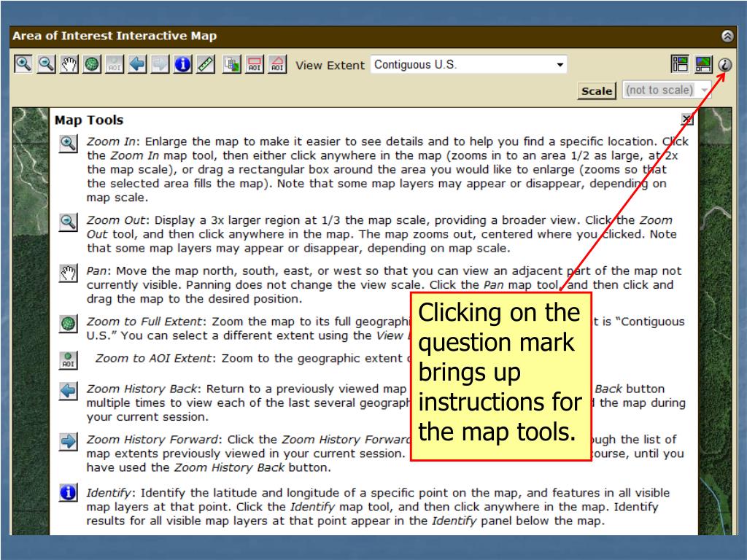Click Pan hand icon in Map Tools list
Screen dimensions: 747x560
(x=68, y=273)
